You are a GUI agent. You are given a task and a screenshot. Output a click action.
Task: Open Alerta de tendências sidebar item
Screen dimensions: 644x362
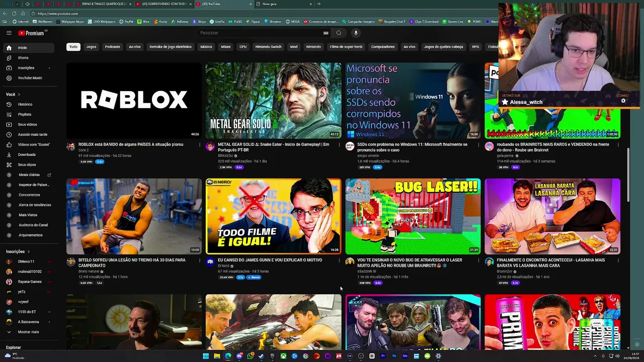[28, 205]
